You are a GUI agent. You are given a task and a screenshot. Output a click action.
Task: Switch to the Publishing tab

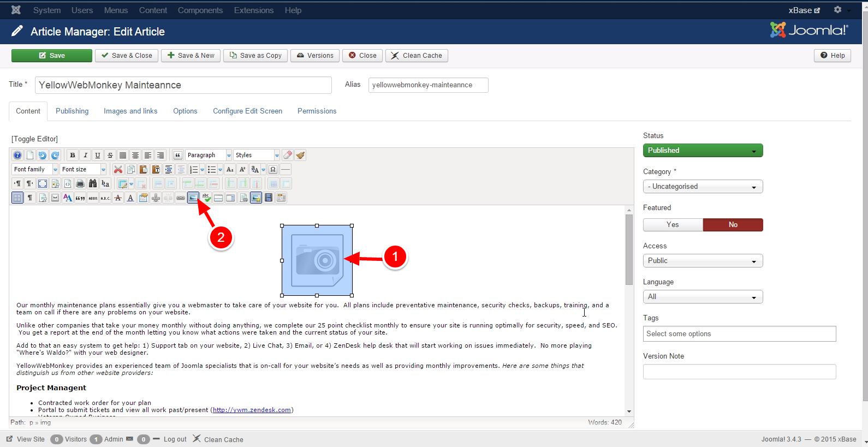click(x=72, y=111)
